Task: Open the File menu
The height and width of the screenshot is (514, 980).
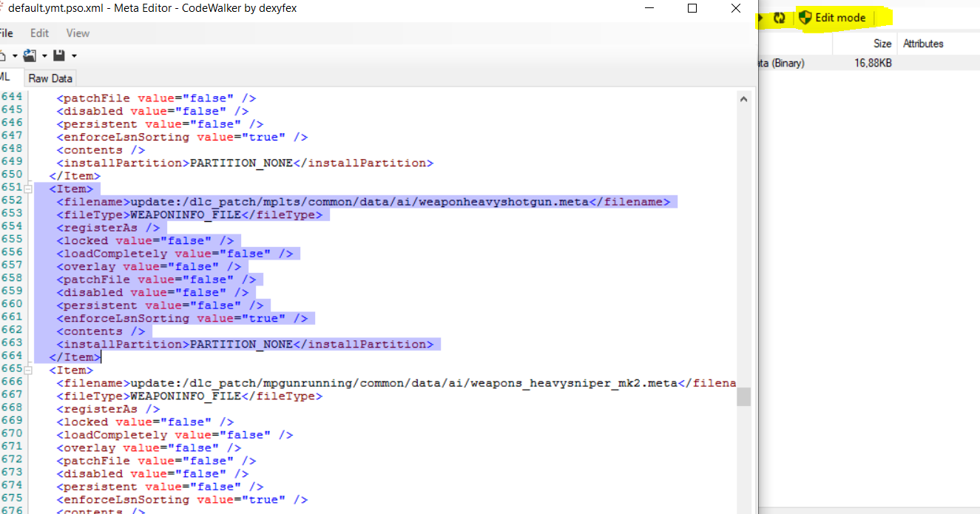Action: [7, 33]
